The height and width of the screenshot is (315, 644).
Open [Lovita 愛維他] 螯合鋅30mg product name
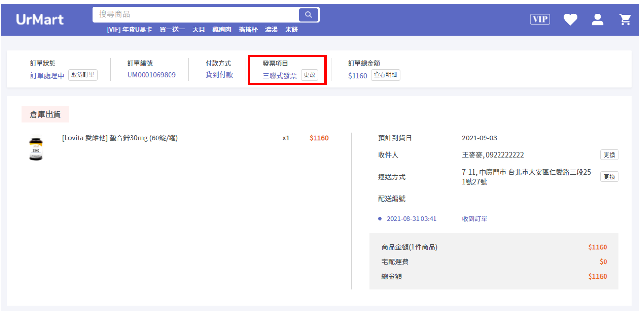click(120, 138)
